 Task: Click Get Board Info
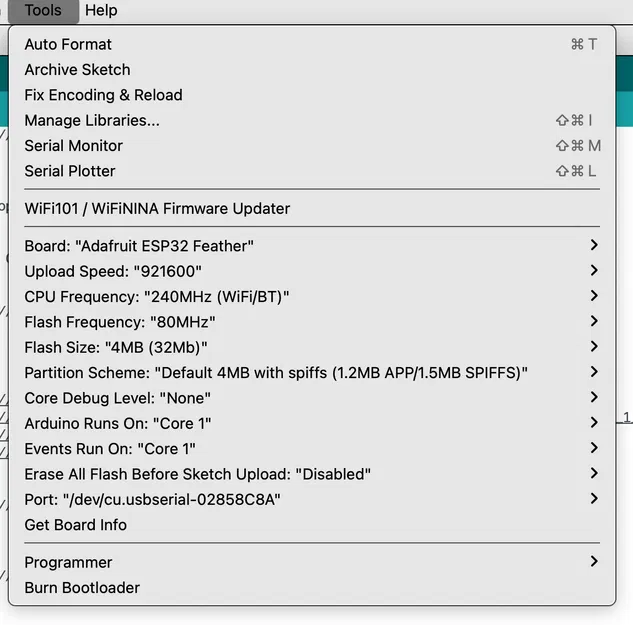[76, 525]
